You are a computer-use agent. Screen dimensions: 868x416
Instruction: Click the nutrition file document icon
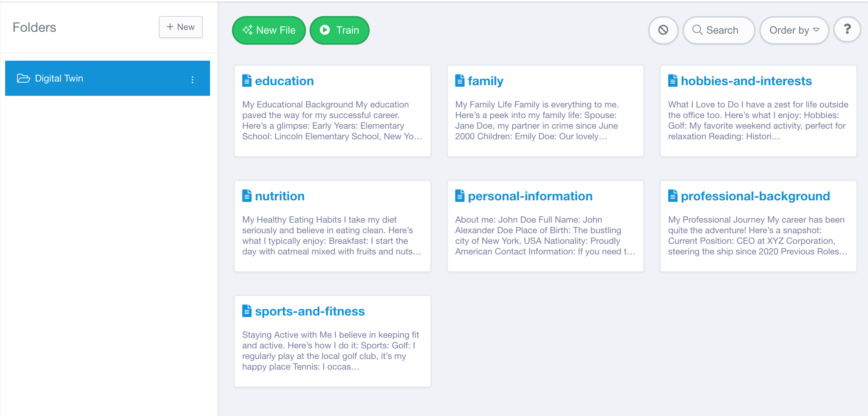click(x=247, y=196)
